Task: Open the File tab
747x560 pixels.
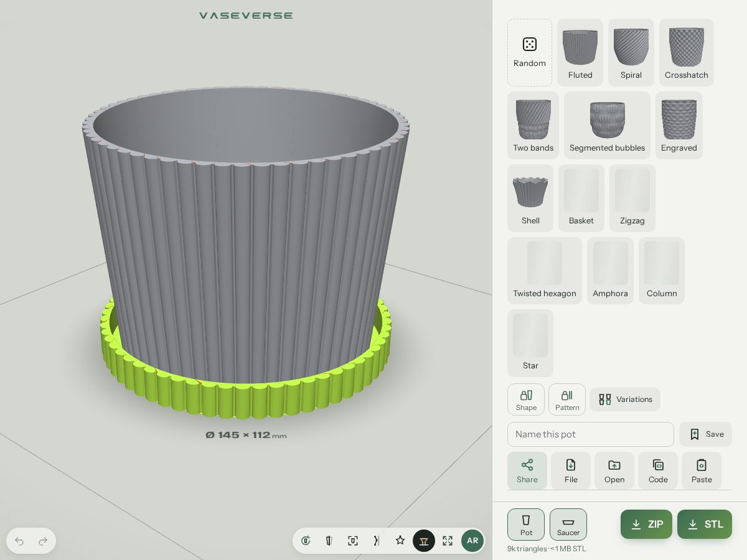Action: click(x=571, y=471)
